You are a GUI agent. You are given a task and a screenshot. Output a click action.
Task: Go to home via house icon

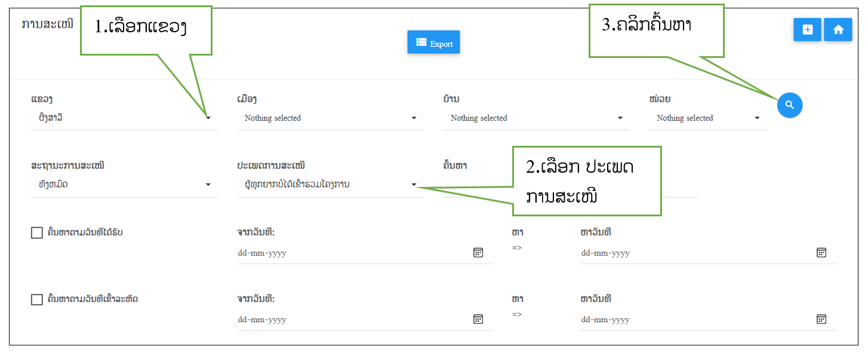(838, 30)
